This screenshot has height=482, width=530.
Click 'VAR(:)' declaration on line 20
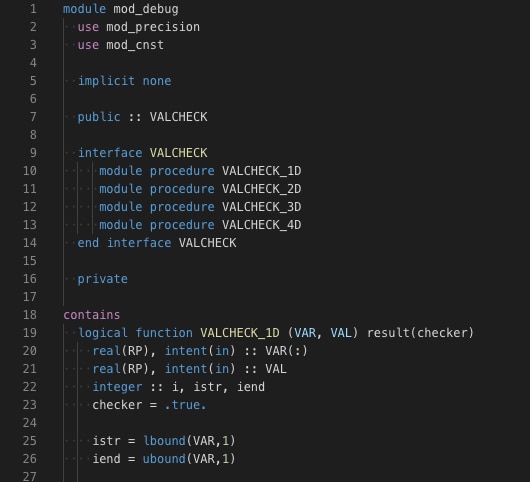(286, 351)
